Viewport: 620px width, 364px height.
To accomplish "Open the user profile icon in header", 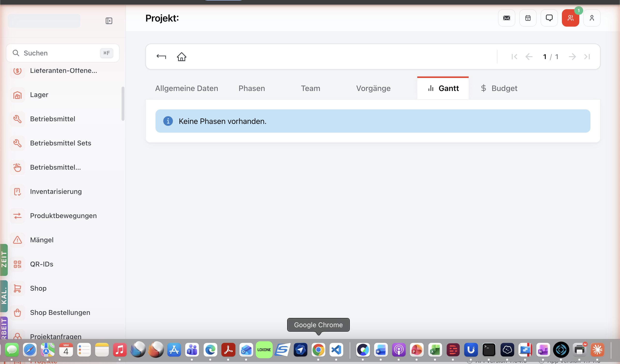I will 592,18.
